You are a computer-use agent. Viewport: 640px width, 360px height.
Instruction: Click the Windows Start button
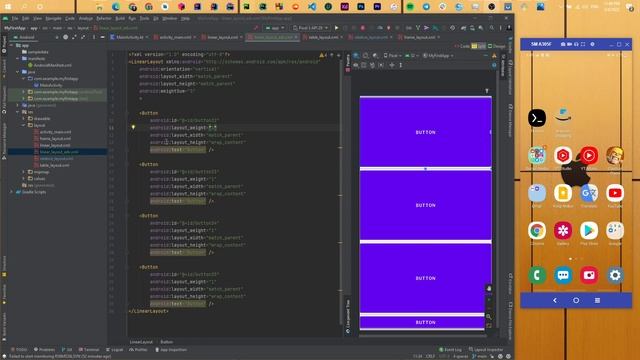tap(8, 7)
